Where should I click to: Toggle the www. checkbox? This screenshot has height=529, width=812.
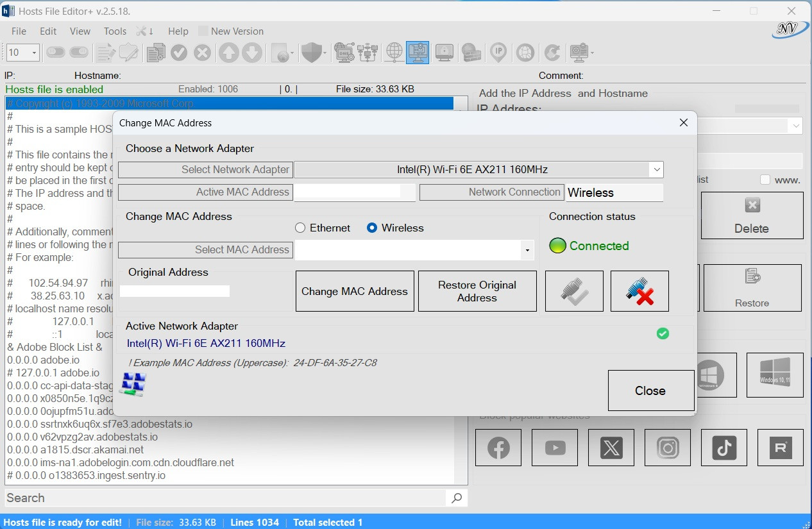(765, 180)
